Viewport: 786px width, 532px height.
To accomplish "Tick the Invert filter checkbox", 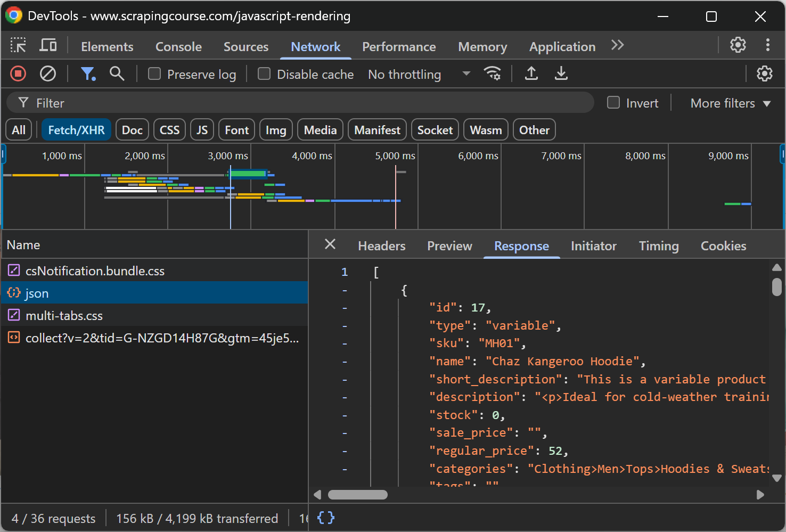I will pyautogui.click(x=613, y=103).
